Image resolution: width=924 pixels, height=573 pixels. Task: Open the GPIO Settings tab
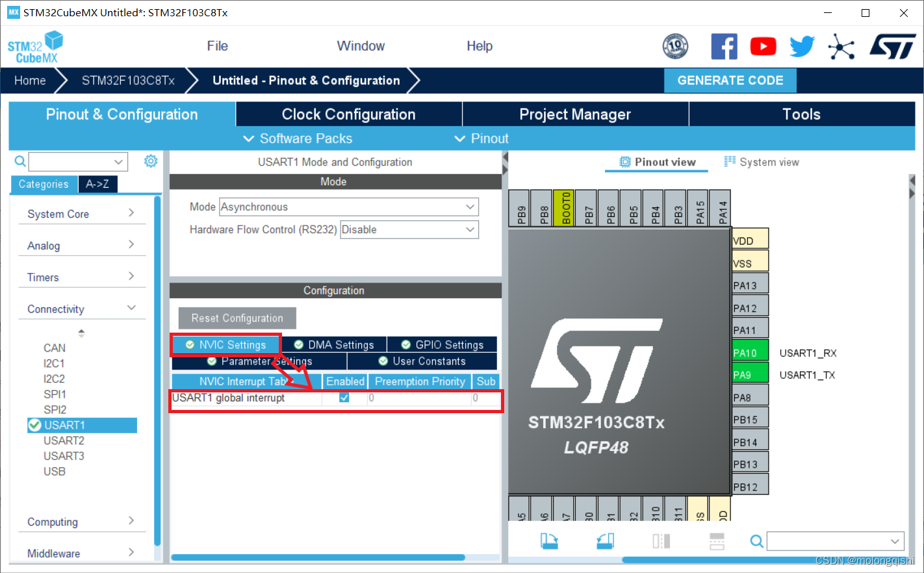tap(443, 344)
